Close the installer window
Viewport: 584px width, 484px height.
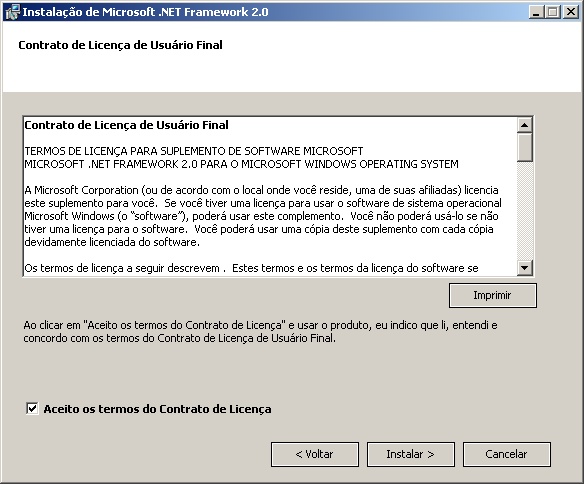571,12
